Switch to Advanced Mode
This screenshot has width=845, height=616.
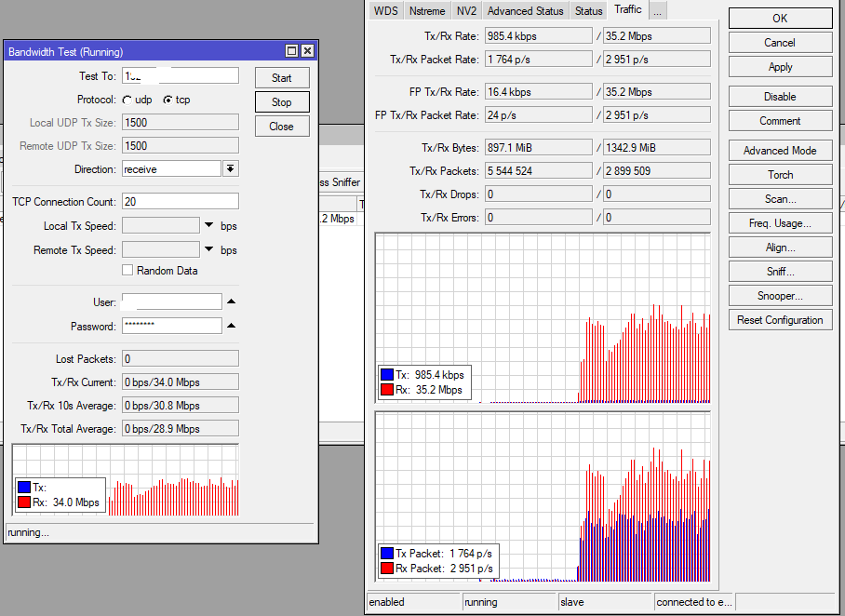[780, 151]
